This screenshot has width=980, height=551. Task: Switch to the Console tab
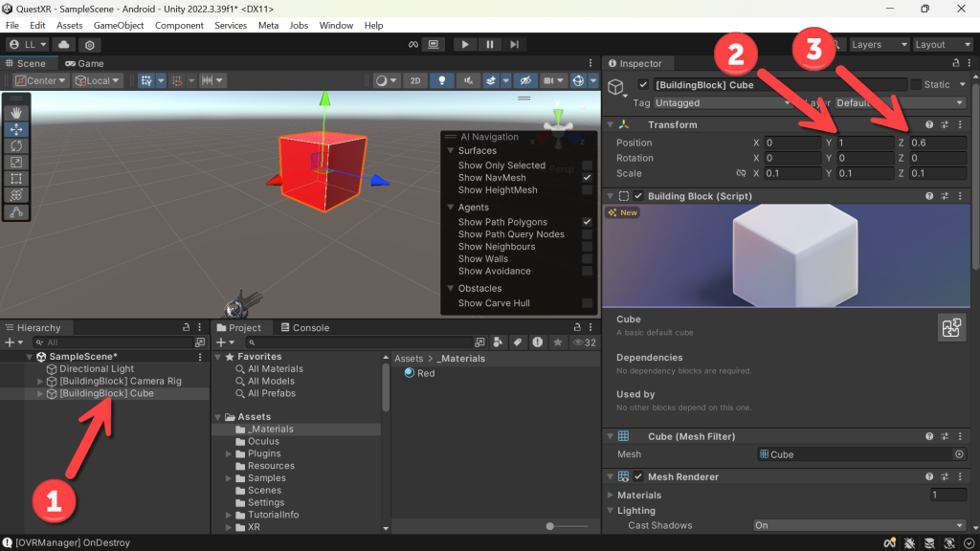click(x=305, y=327)
